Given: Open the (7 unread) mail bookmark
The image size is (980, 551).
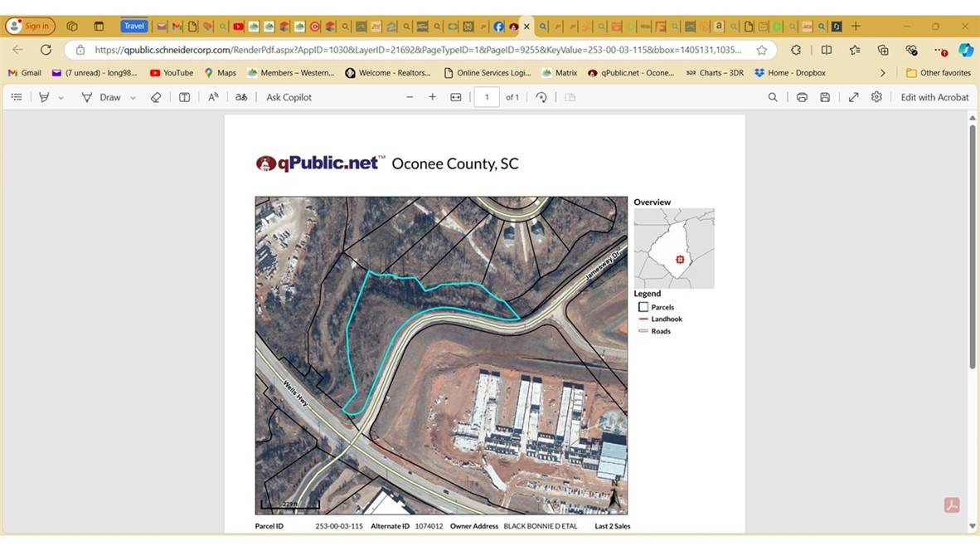Looking at the screenshot, I should (95, 72).
